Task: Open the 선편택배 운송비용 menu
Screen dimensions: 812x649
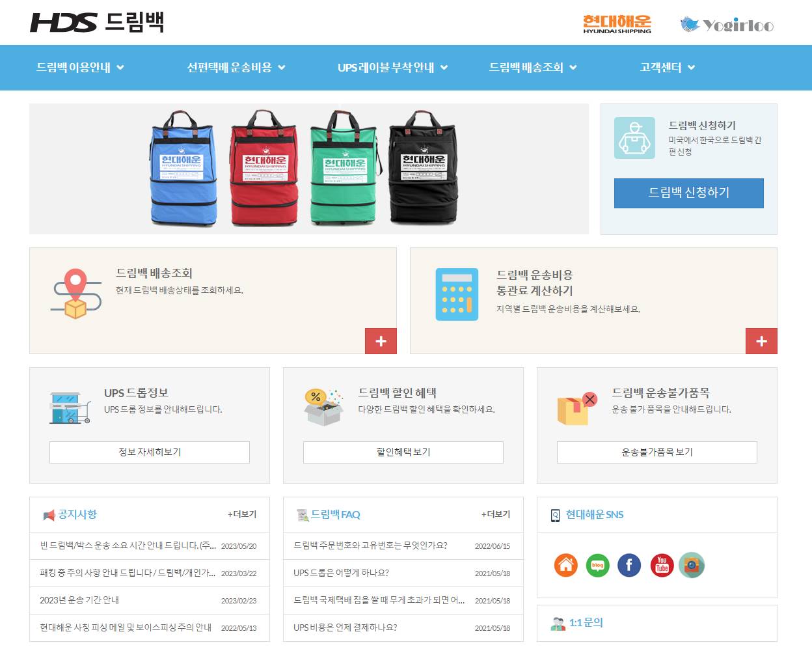Action: pyautogui.click(x=229, y=68)
